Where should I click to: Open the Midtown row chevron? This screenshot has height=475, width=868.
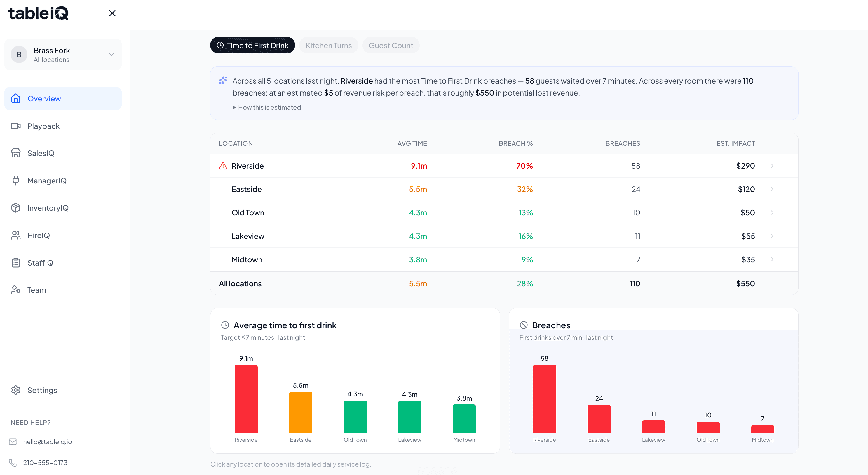pos(772,259)
